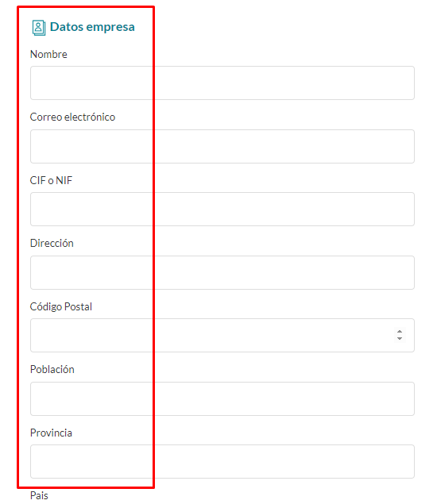The width and height of the screenshot is (437, 504).
Task: Select the CIF o NIF text box
Action: (222, 209)
